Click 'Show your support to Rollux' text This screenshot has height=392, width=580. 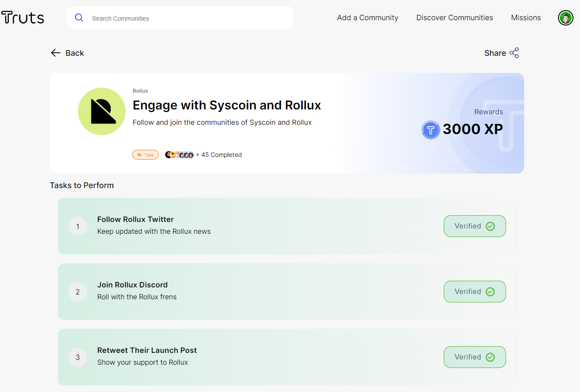[142, 363]
